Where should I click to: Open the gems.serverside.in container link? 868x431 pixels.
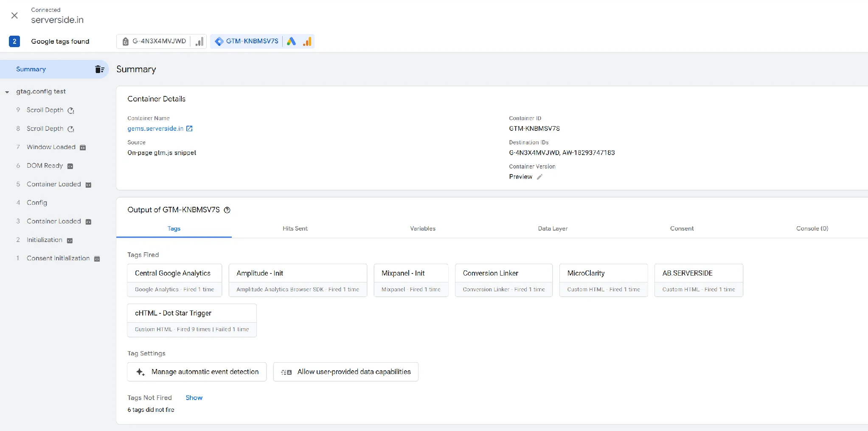(x=155, y=128)
